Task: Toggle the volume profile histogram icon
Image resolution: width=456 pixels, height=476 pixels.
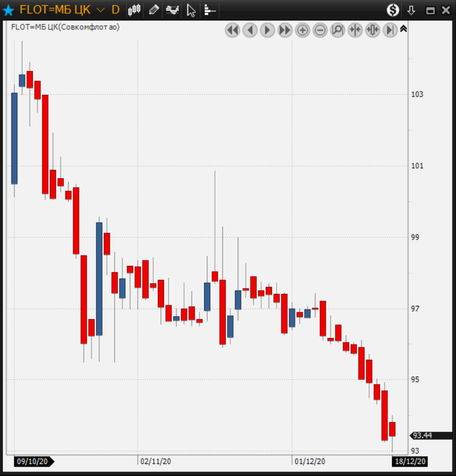Action: tap(209, 10)
